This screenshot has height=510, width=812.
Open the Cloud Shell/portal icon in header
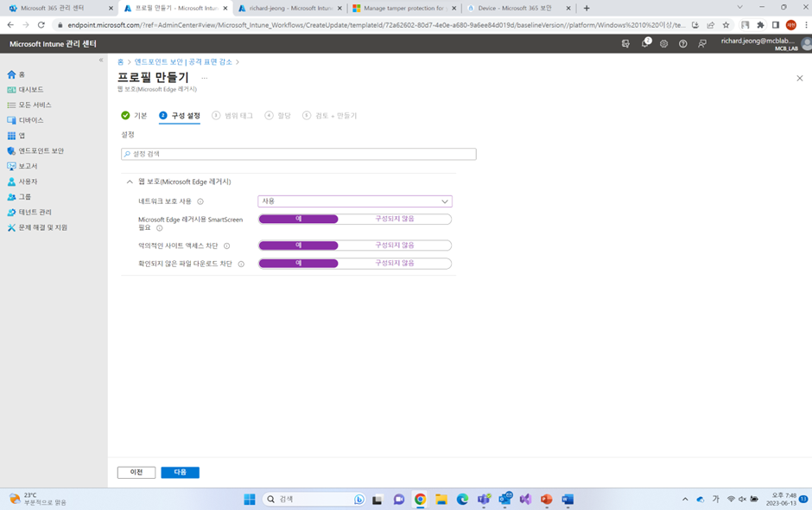pyautogui.click(x=625, y=44)
